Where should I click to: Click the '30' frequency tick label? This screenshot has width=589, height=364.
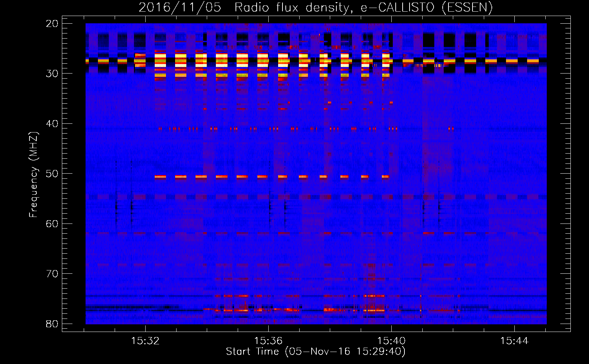(52, 74)
